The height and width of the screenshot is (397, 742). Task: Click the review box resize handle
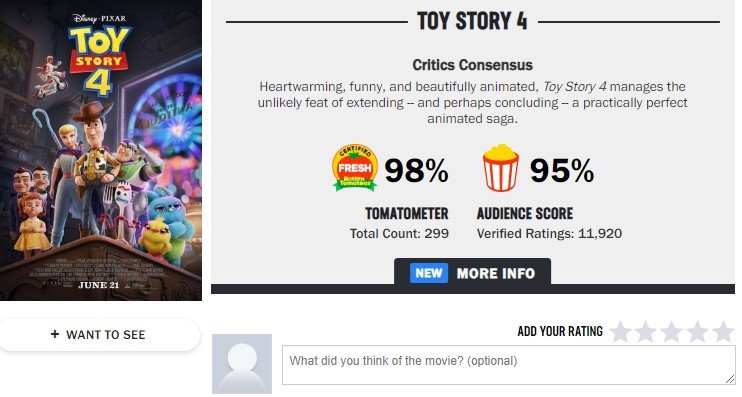729,379
